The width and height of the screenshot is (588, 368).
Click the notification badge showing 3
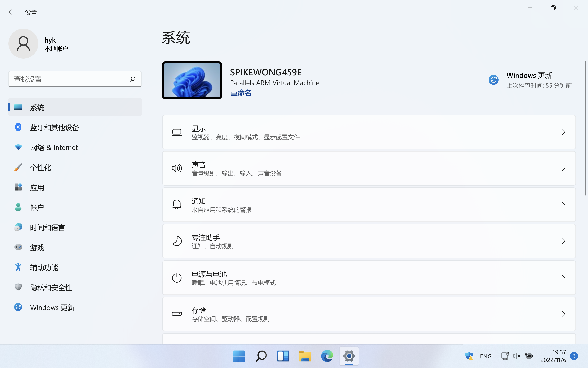pos(574,356)
